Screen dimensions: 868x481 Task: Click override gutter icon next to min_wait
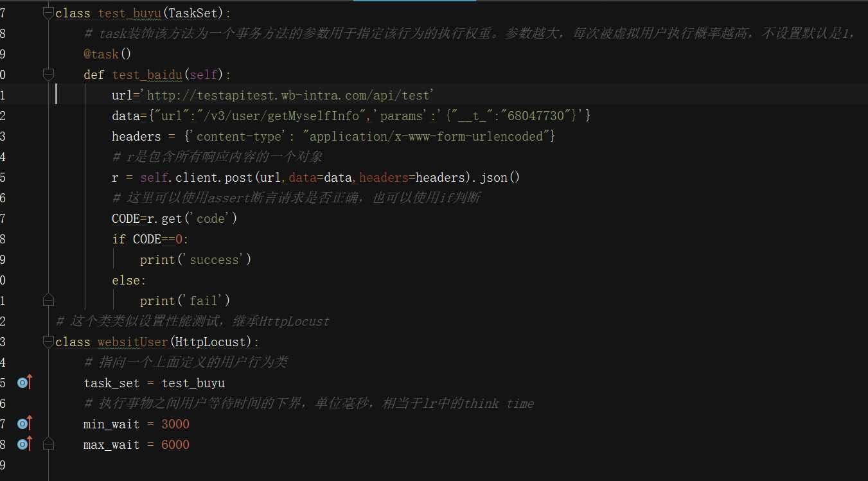[x=24, y=424]
